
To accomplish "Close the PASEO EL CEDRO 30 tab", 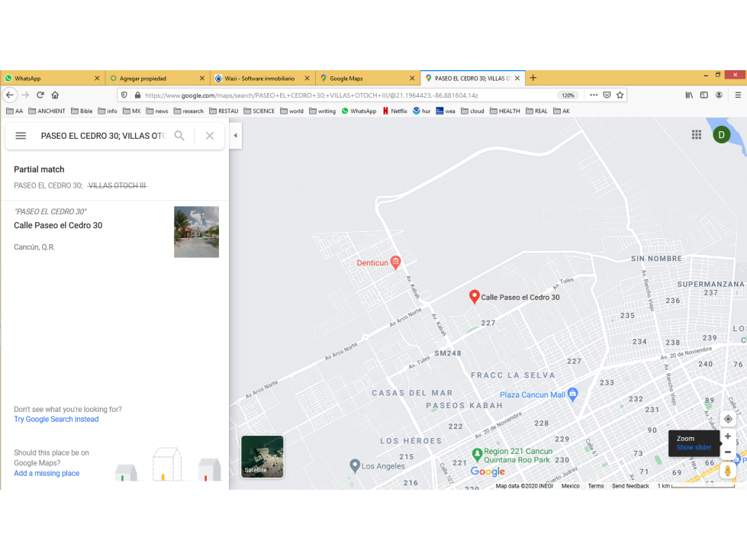I will click(x=517, y=78).
